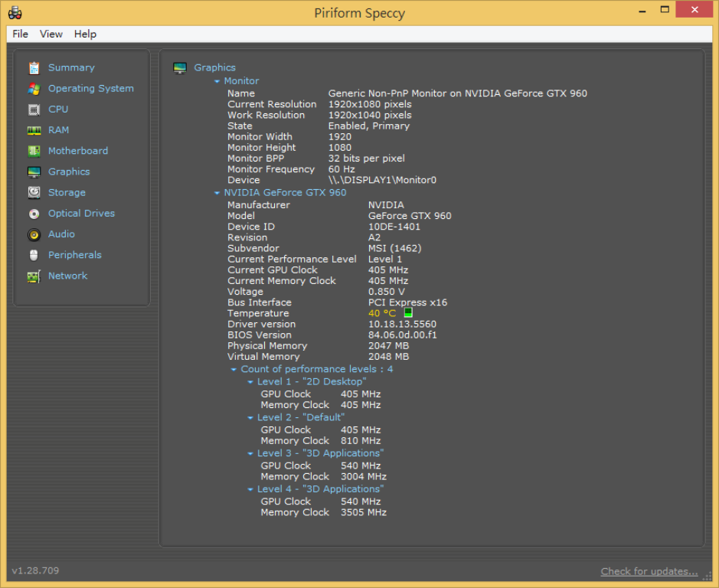Image resolution: width=719 pixels, height=588 pixels.
Task: Click the Peripherals mouse icon
Action: (x=34, y=255)
